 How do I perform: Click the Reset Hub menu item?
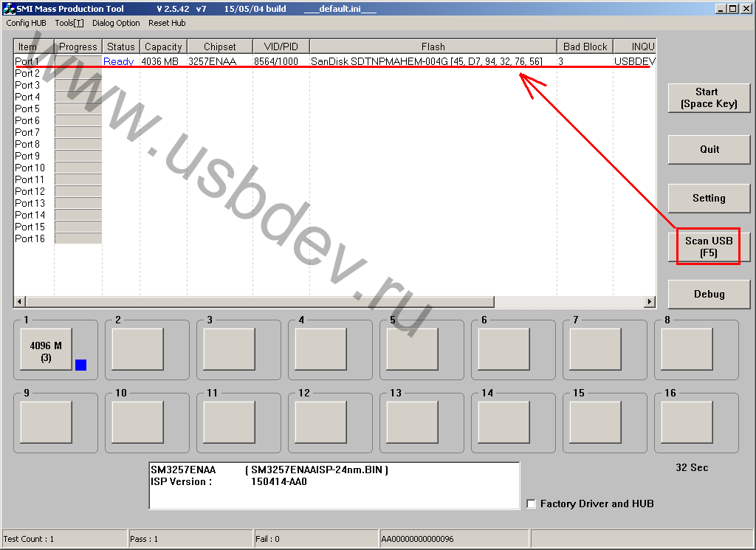click(x=167, y=23)
